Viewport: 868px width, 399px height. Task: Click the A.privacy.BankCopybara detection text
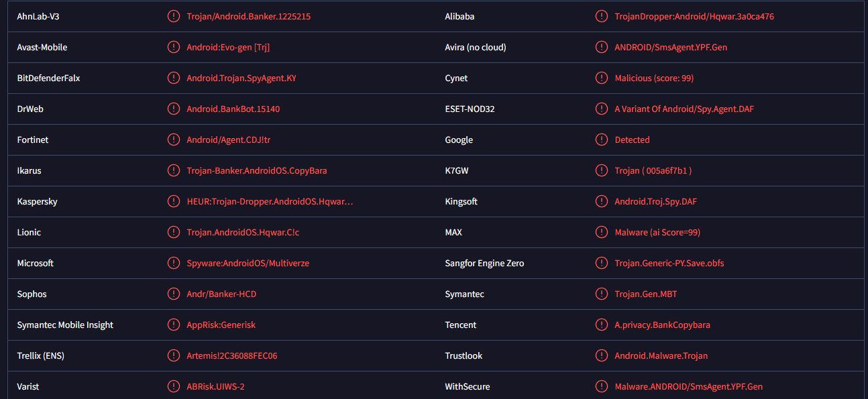(662, 325)
